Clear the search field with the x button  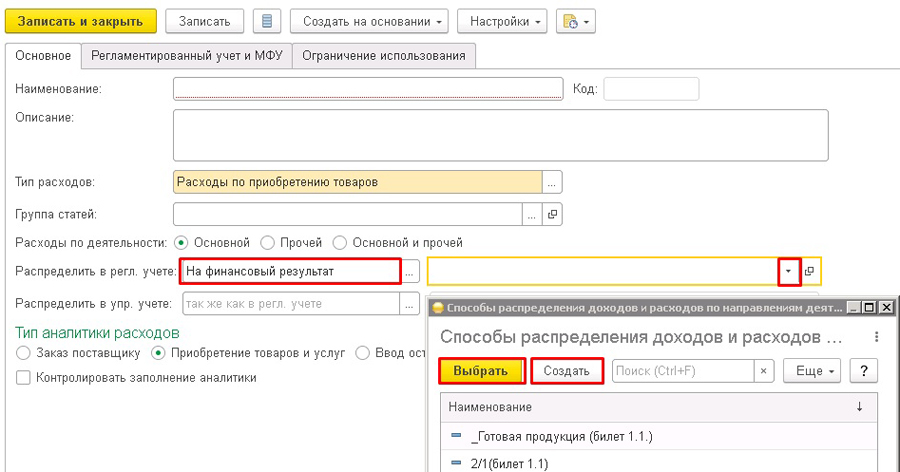pos(763,371)
